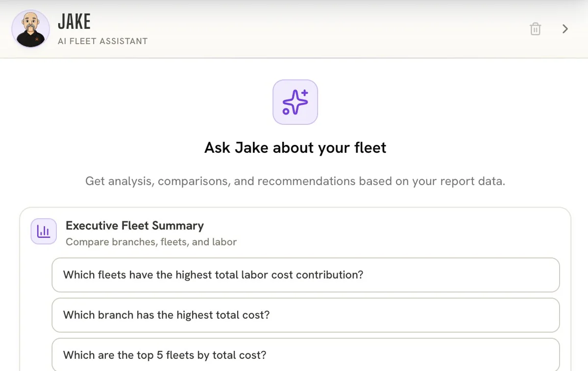
Task: Click the 'Ask Jake about your fleet' heading
Action: (x=295, y=148)
